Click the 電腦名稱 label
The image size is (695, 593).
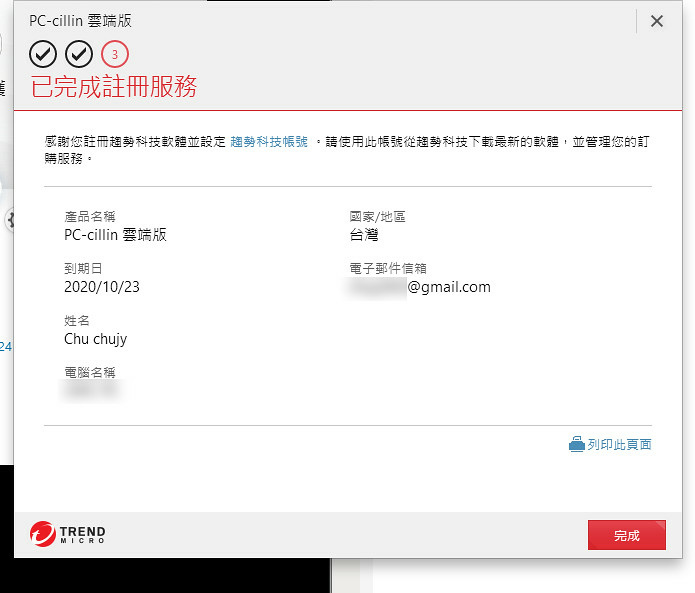(x=90, y=372)
